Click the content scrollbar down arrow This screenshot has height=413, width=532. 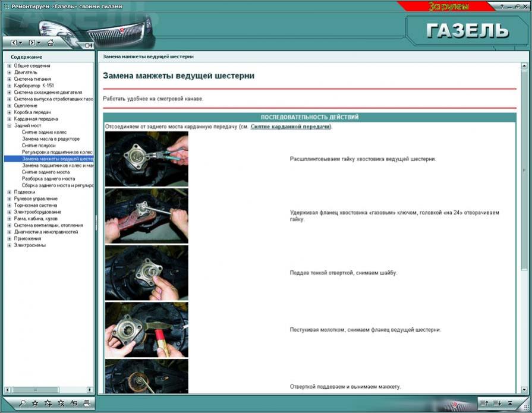[x=524, y=390]
